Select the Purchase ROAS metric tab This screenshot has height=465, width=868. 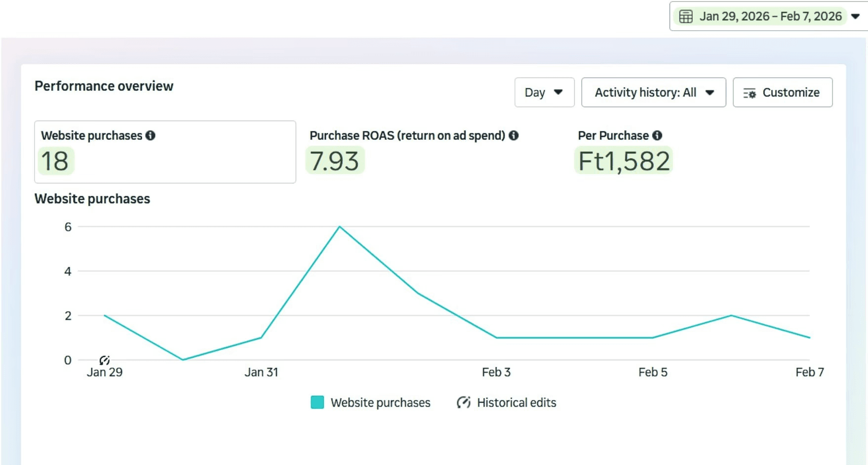click(414, 152)
